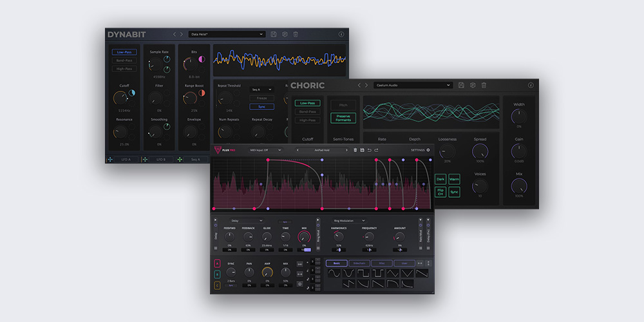
Task: Switch to the Basic shapes tab
Action: pos(337,263)
